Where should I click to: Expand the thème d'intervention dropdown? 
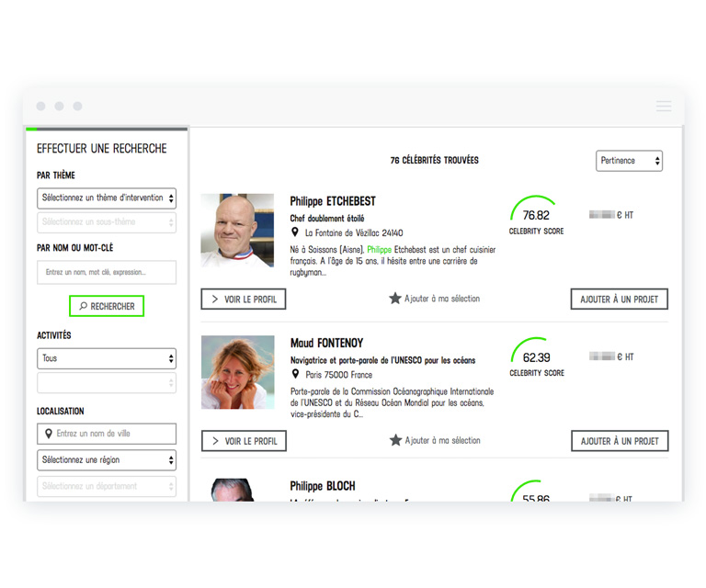(x=107, y=198)
